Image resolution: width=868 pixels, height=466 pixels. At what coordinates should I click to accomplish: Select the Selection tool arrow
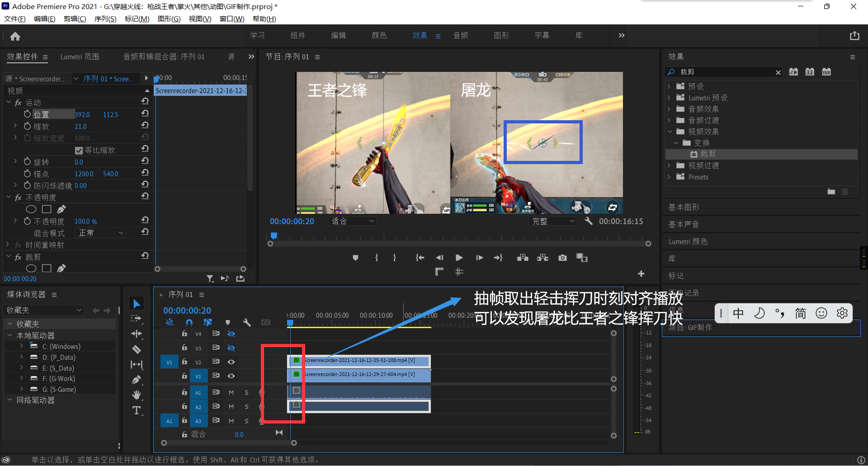(137, 304)
